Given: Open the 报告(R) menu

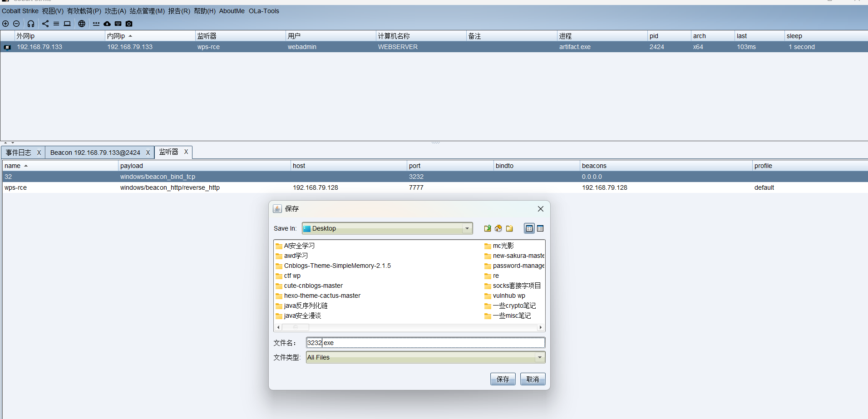Looking at the screenshot, I should (x=179, y=11).
